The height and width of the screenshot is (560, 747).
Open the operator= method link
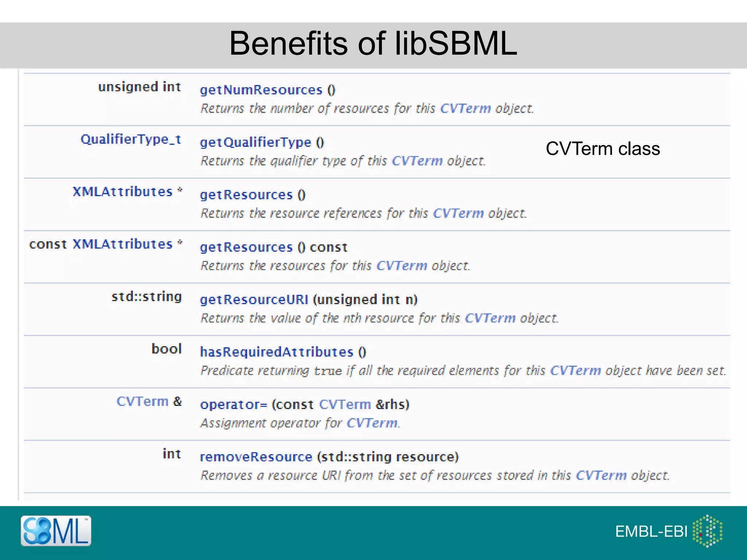point(233,405)
